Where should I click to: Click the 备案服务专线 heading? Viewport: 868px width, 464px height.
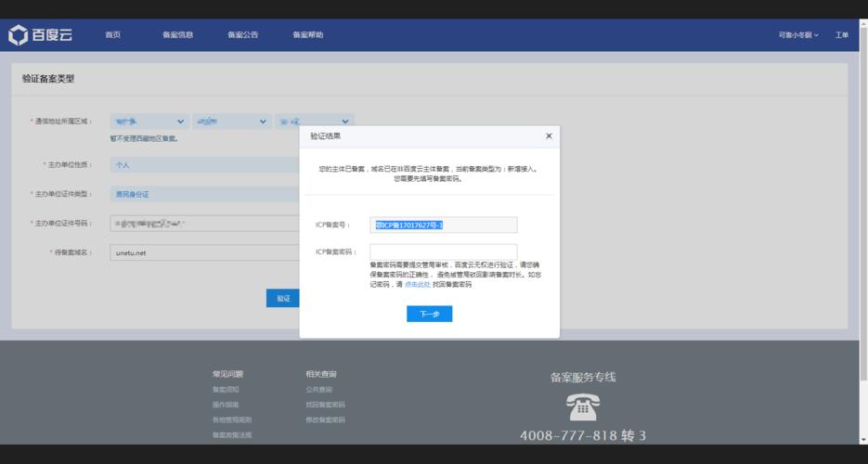(x=583, y=377)
